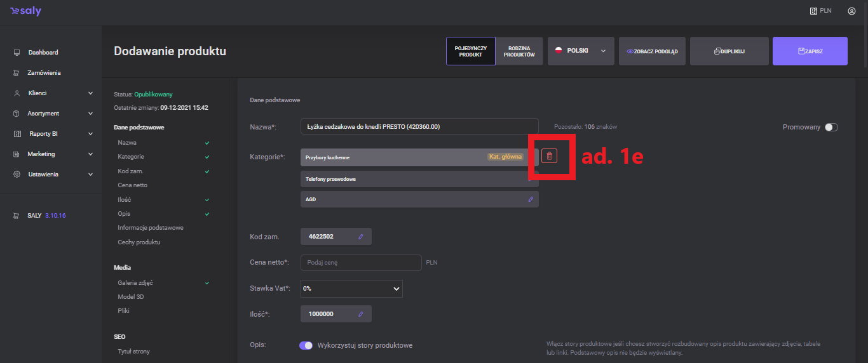Click the Saly logo

[x=25, y=11]
